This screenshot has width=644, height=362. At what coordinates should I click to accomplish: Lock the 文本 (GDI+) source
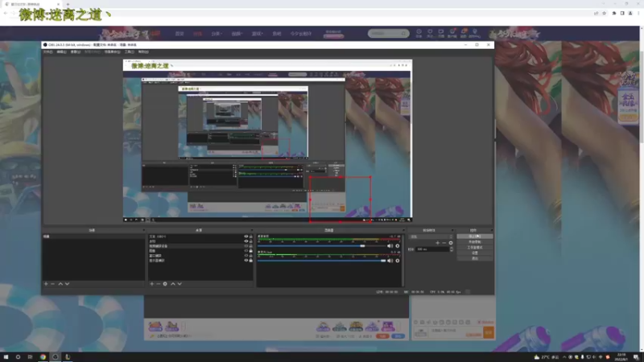[251, 237]
